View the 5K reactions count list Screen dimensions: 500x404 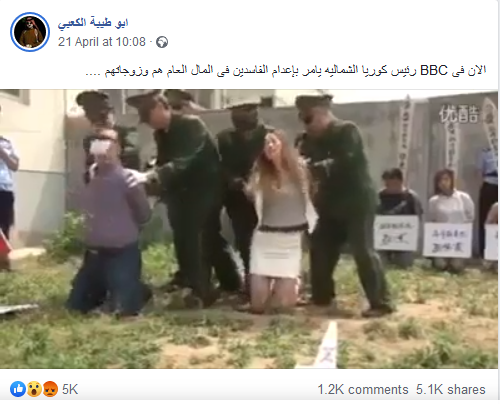click(70, 389)
